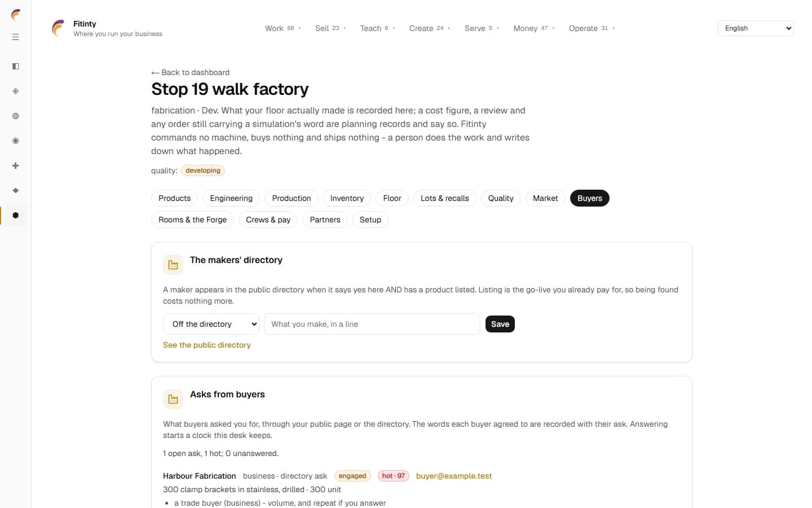This screenshot has width=812, height=508.
Task: Open the Inventory tab
Action: (347, 198)
